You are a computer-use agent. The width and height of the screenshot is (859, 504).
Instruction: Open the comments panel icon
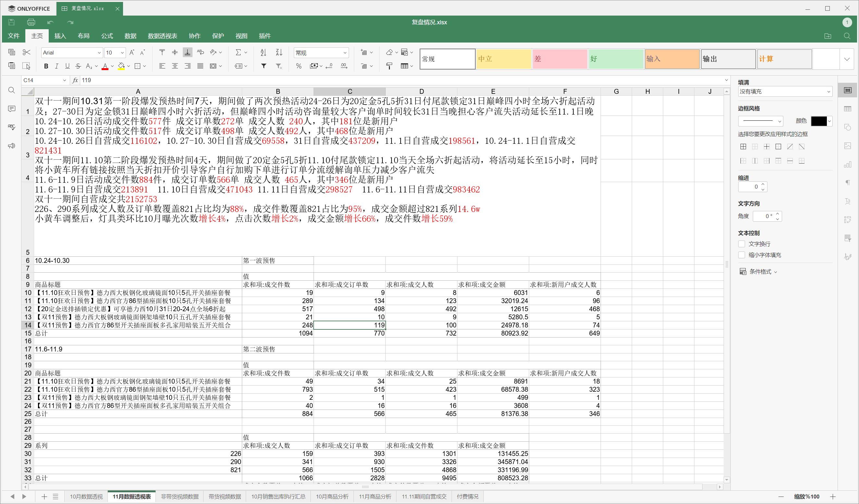[11, 108]
